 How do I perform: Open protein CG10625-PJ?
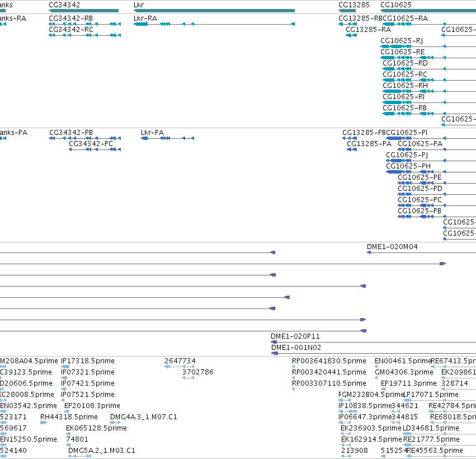[x=407, y=155]
